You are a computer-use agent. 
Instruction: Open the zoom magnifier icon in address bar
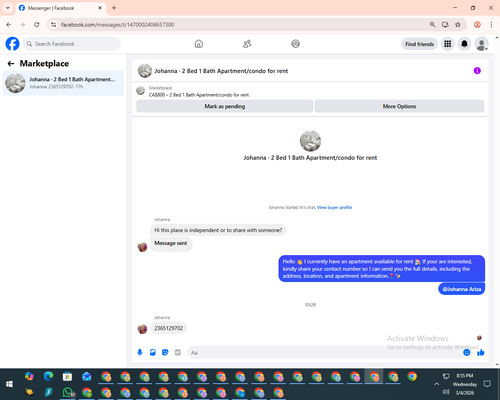(x=432, y=25)
